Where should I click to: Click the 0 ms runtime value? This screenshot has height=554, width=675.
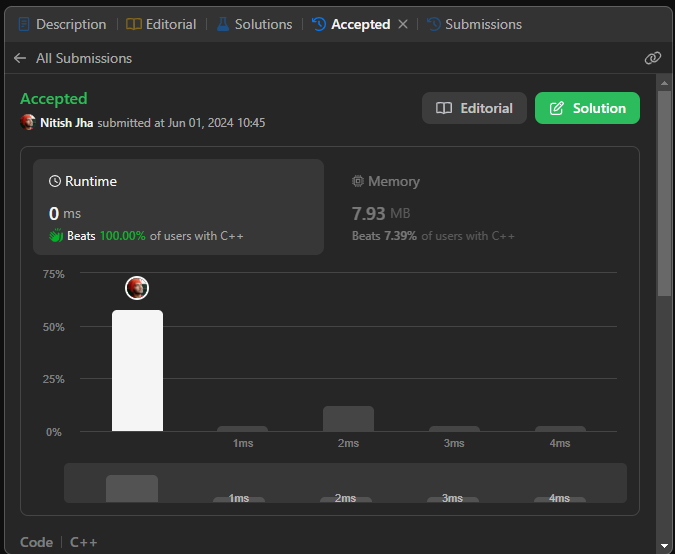[x=65, y=214]
